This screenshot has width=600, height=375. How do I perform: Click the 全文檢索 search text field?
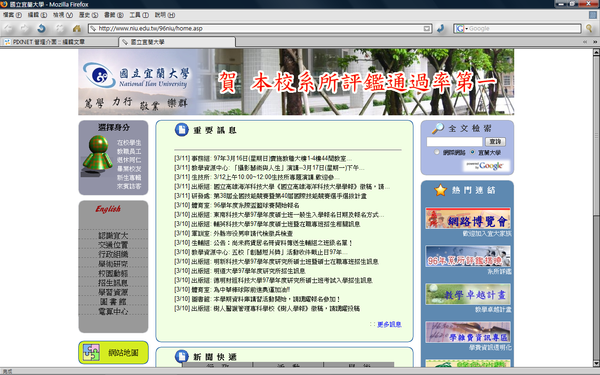[455, 142]
